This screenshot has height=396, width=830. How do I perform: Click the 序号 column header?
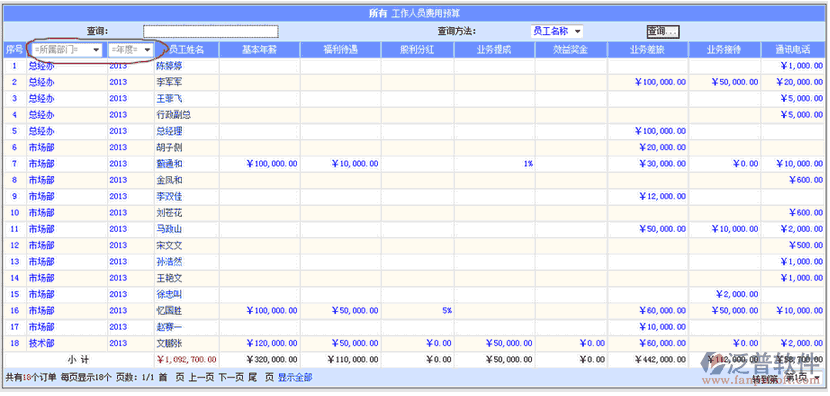pyautogui.click(x=14, y=50)
